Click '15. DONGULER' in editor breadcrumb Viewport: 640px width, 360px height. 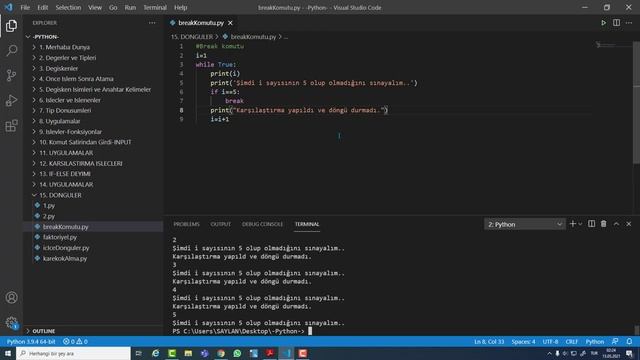click(x=192, y=37)
